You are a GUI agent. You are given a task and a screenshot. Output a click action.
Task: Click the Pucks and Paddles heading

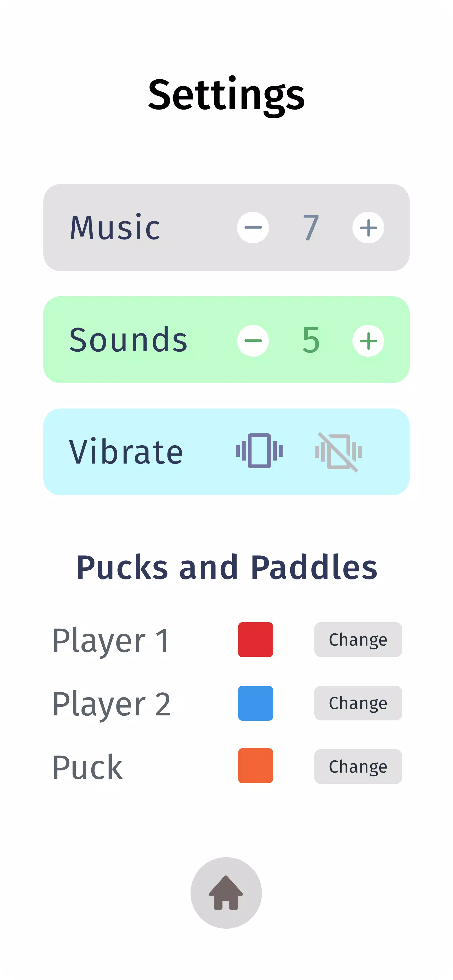click(227, 567)
